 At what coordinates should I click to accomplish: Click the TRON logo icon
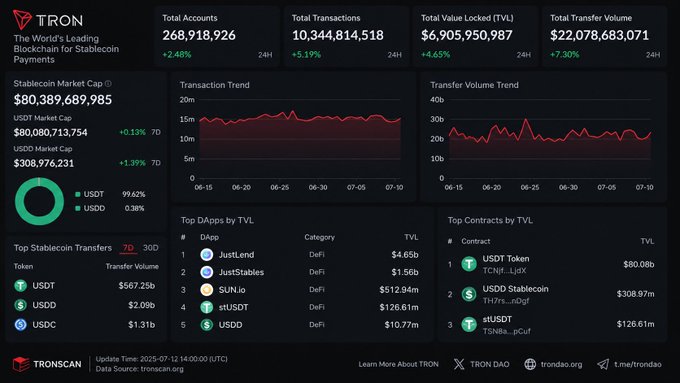[22, 20]
